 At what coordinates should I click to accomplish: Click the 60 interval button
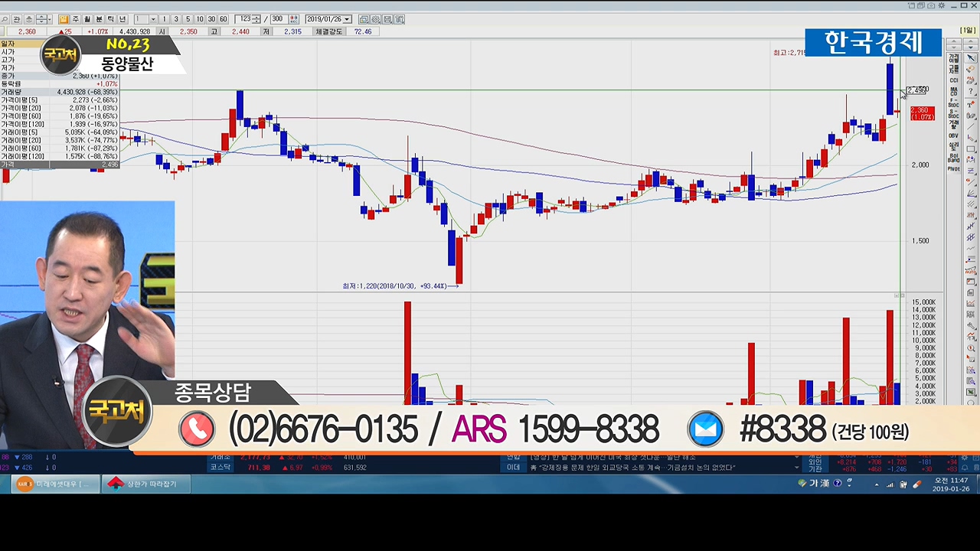click(x=223, y=19)
